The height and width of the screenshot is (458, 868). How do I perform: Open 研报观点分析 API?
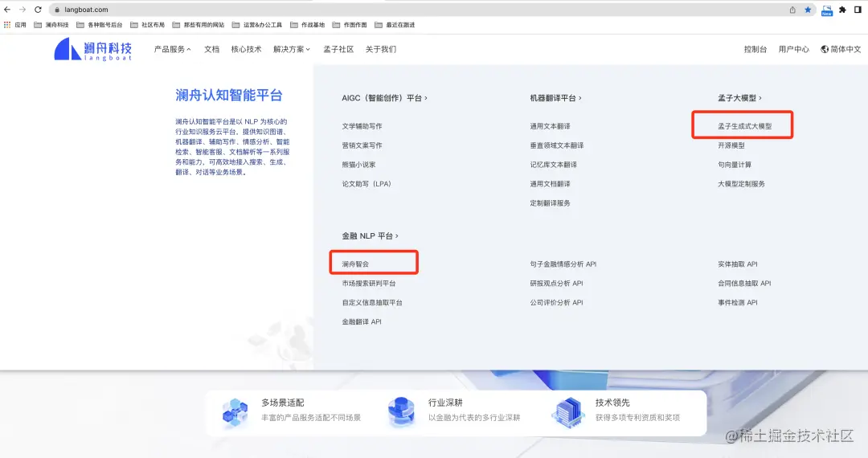click(556, 283)
